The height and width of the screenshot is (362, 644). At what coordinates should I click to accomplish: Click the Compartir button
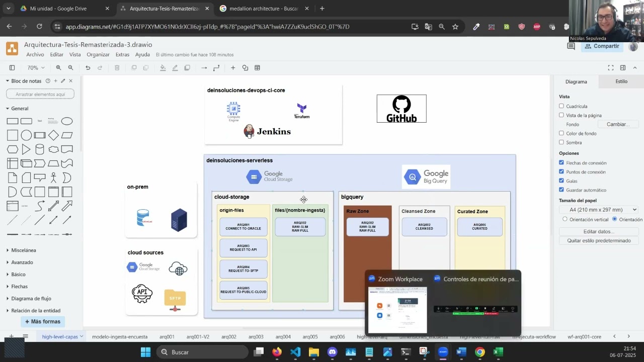point(602,46)
